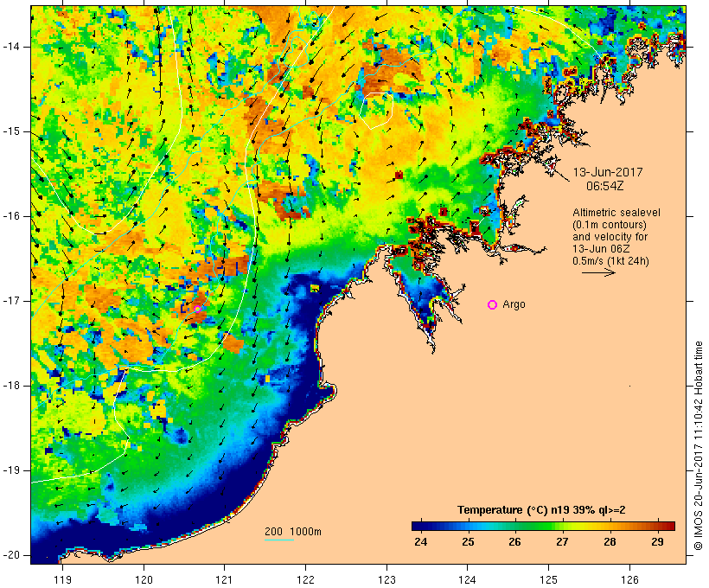Click colorbar label '26'

click(514, 542)
